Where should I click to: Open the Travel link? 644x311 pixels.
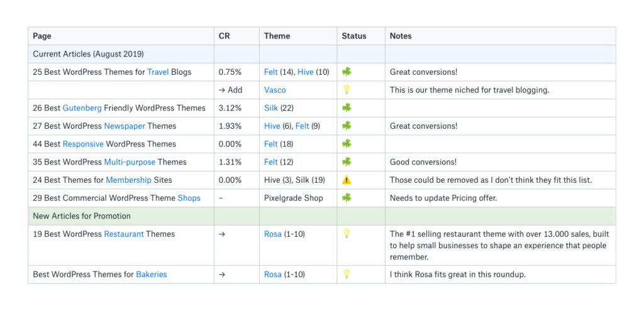pos(158,72)
